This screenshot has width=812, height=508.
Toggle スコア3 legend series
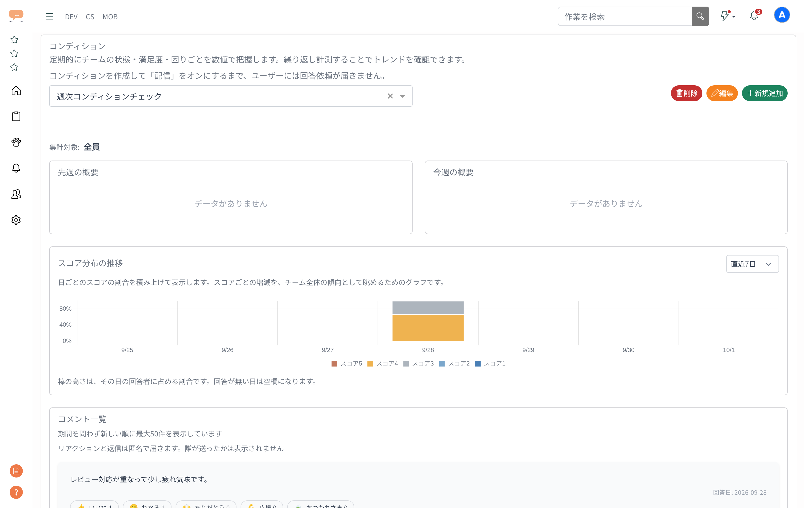click(x=418, y=363)
